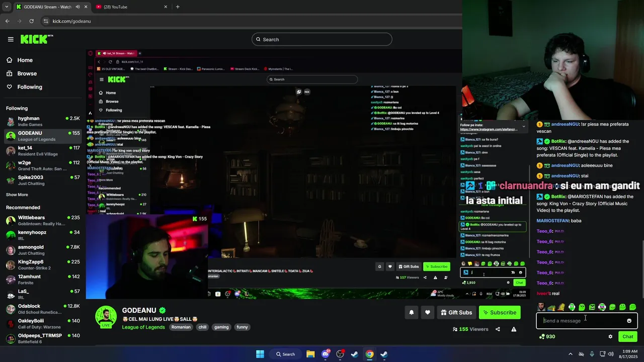Click username MARIOSTEFAN in chat message 'baba'
644x362 pixels.
point(553,221)
